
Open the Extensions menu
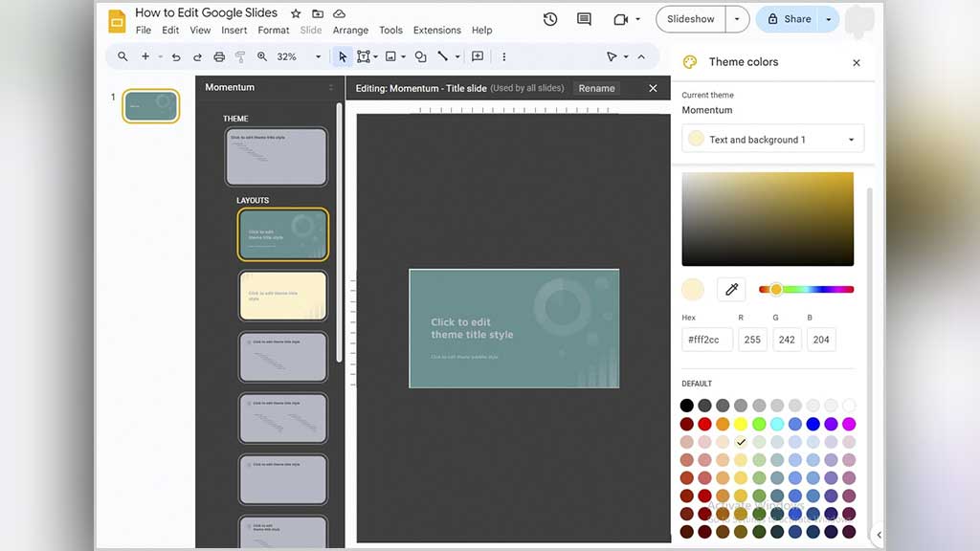tap(436, 31)
